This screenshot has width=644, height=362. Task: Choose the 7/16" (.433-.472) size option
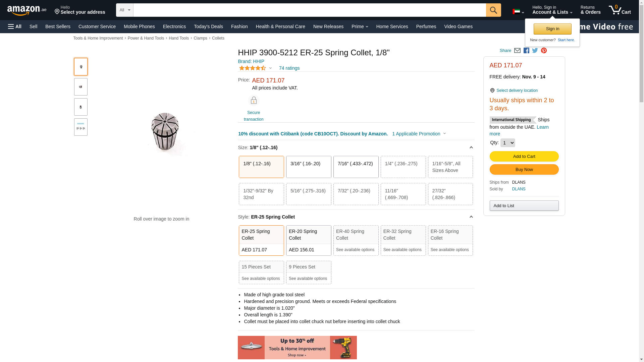click(356, 167)
